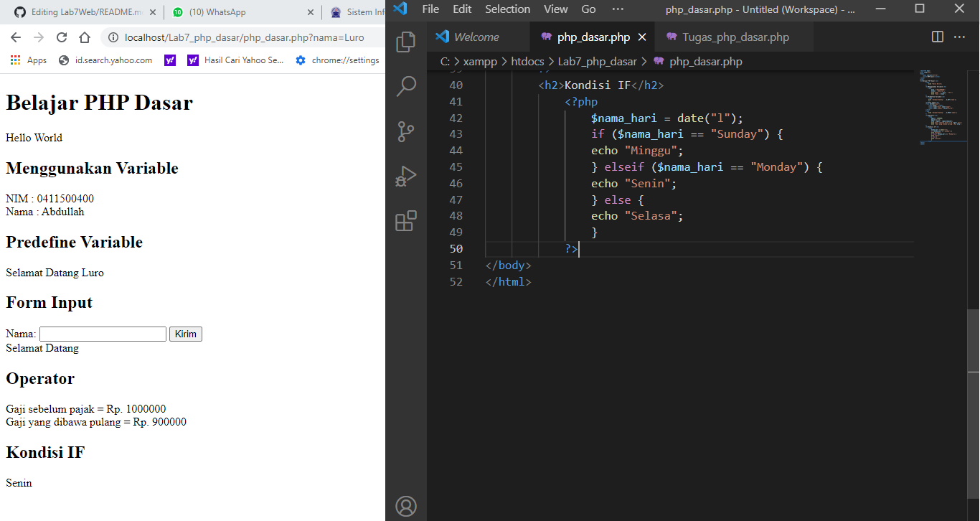Click the Chrome address bar URL
This screenshot has height=521, width=980.
click(244, 37)
